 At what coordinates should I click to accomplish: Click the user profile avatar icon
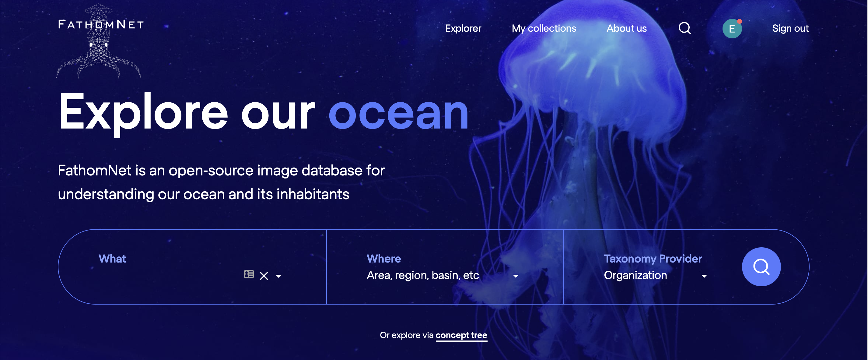point(732,29)
